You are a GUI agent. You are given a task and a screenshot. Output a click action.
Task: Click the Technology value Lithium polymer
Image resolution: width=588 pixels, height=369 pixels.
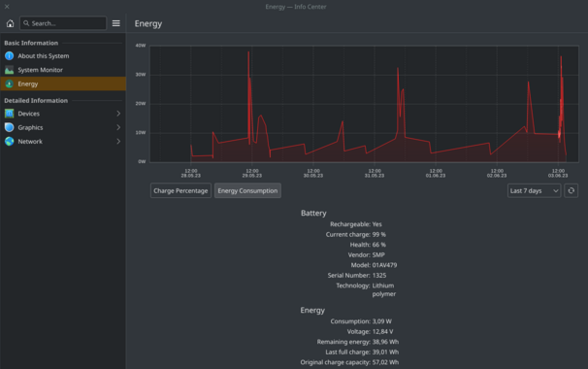pyautogui.click(x=384, y=289)
